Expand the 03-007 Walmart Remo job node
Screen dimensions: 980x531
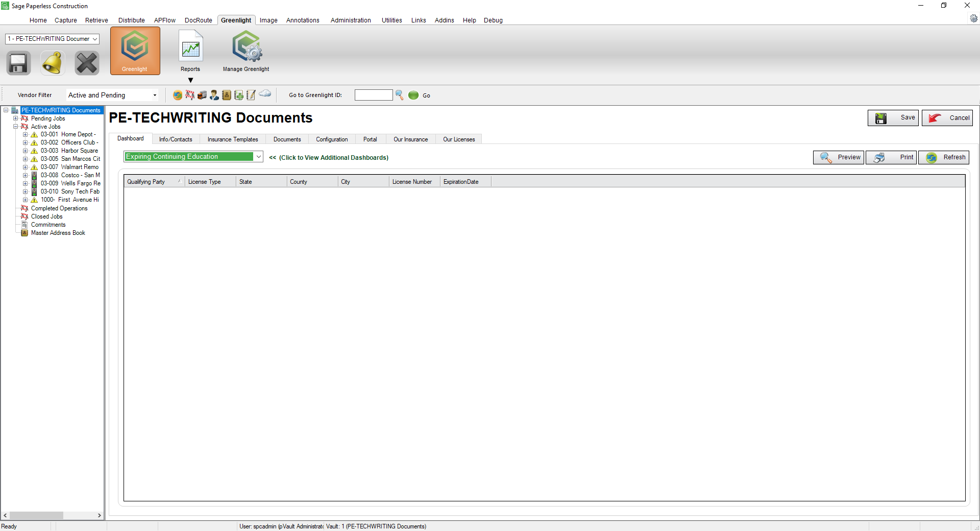point(25,167)
